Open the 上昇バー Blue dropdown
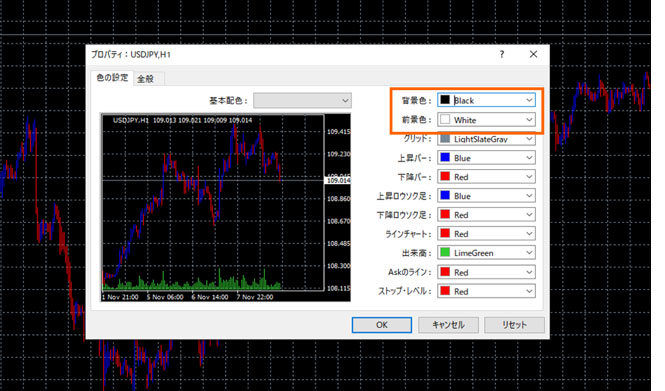665x391 pixels. pos(486,158)
